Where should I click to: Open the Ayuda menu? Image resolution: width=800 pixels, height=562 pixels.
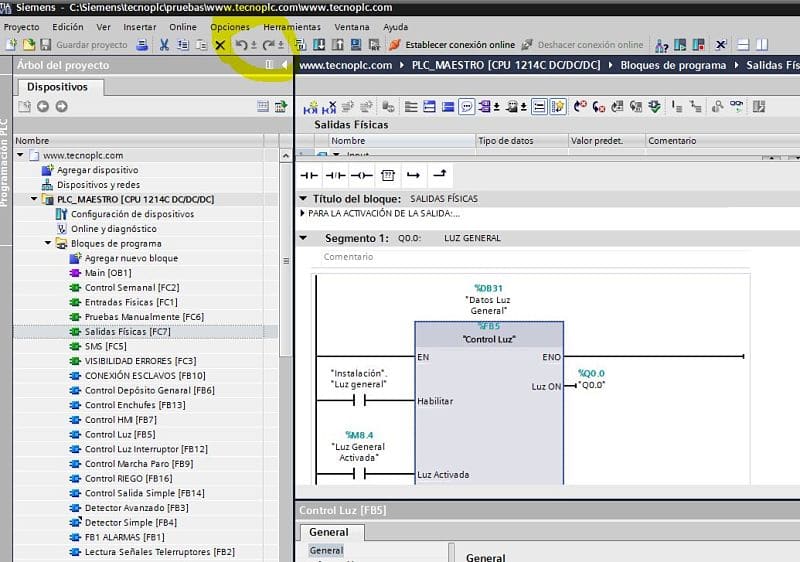(x=395, y=27)
